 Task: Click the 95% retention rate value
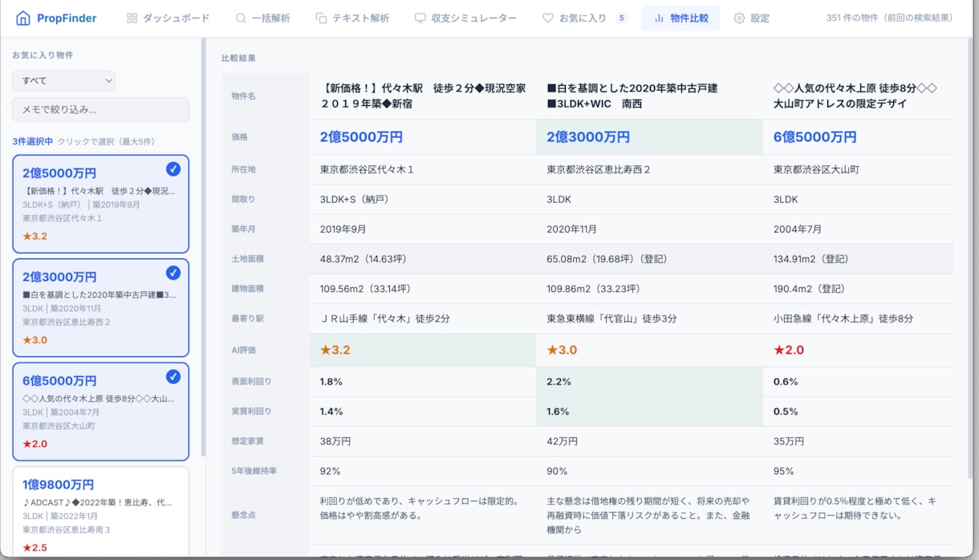[x=784, y=471]
